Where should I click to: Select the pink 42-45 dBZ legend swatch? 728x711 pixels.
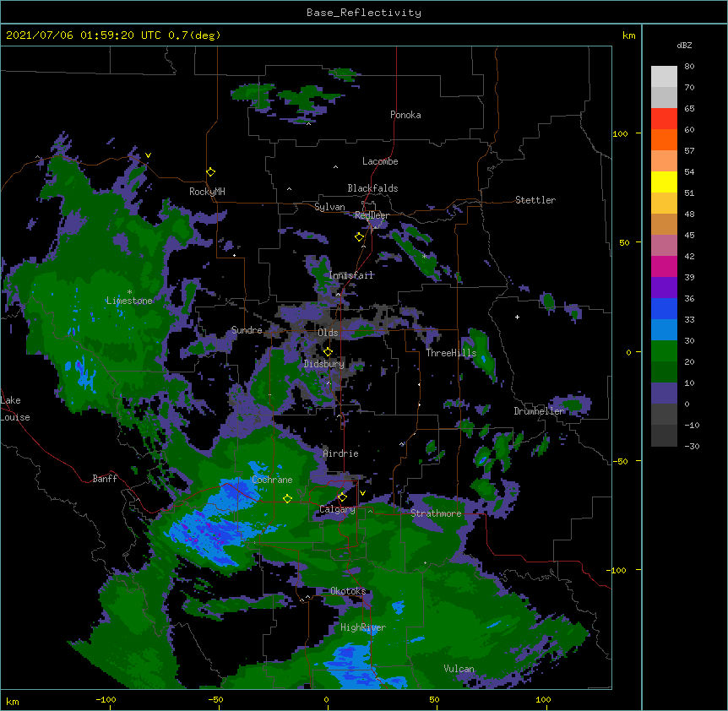[664, 246]
